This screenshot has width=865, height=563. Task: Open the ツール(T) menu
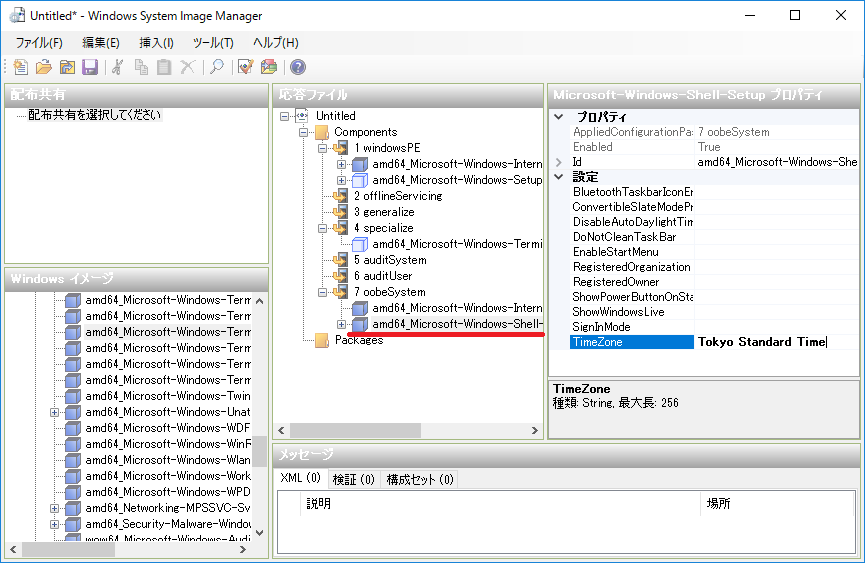pos(213,43)
